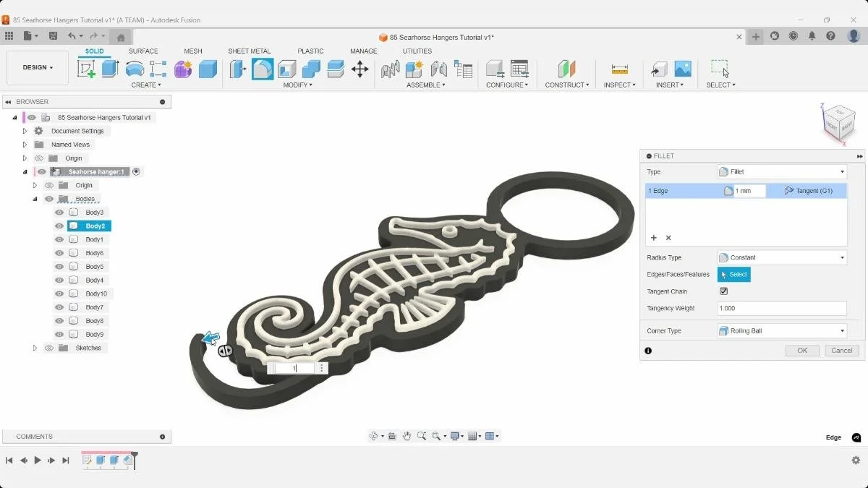Toggle the Tangent Chain checkbox
Image resolution: width=868 pixels, height=488 pixels.
724,291
